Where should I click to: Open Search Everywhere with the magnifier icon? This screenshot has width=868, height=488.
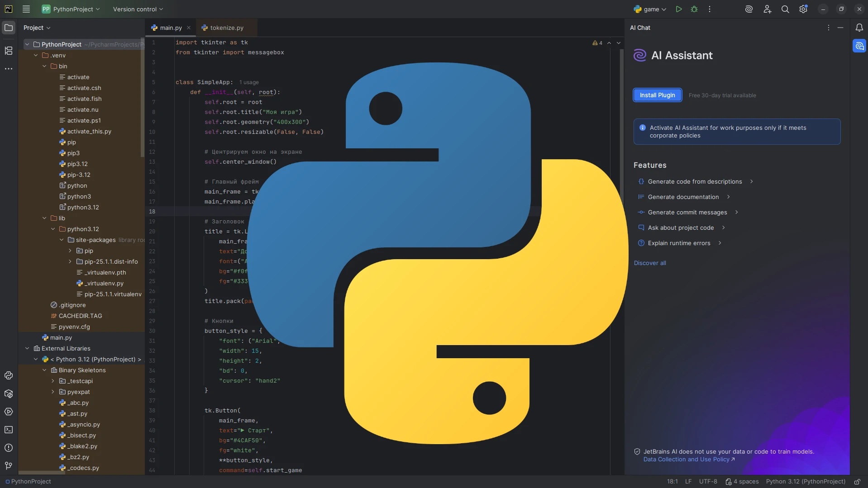785,9
